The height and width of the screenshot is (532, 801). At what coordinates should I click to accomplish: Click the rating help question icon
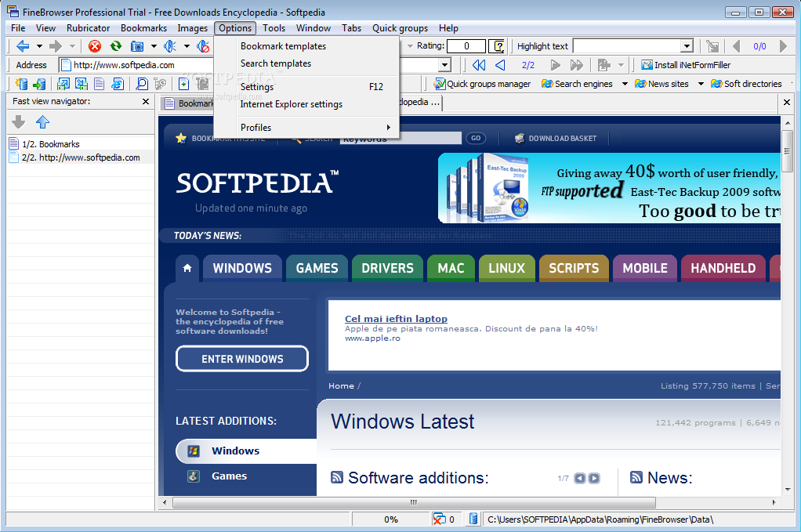[x=497, y=46]
